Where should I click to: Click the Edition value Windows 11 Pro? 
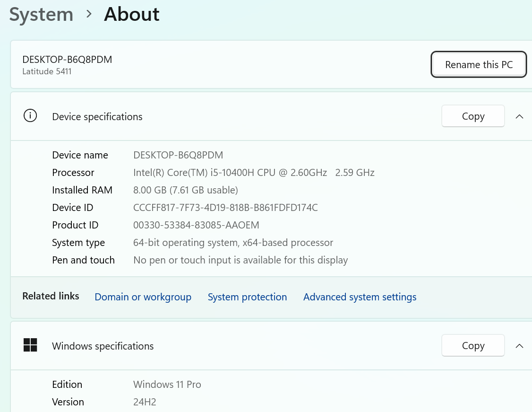[x=167, y=385]
